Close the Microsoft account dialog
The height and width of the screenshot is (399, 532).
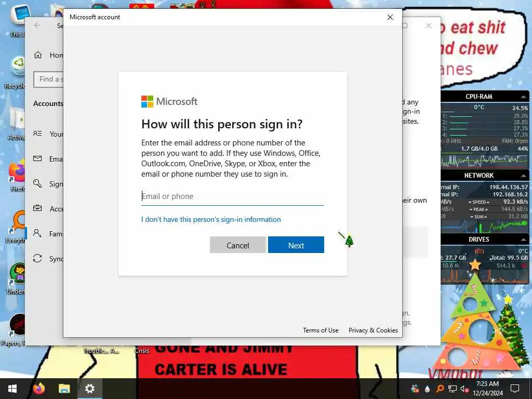coord(390,17)
